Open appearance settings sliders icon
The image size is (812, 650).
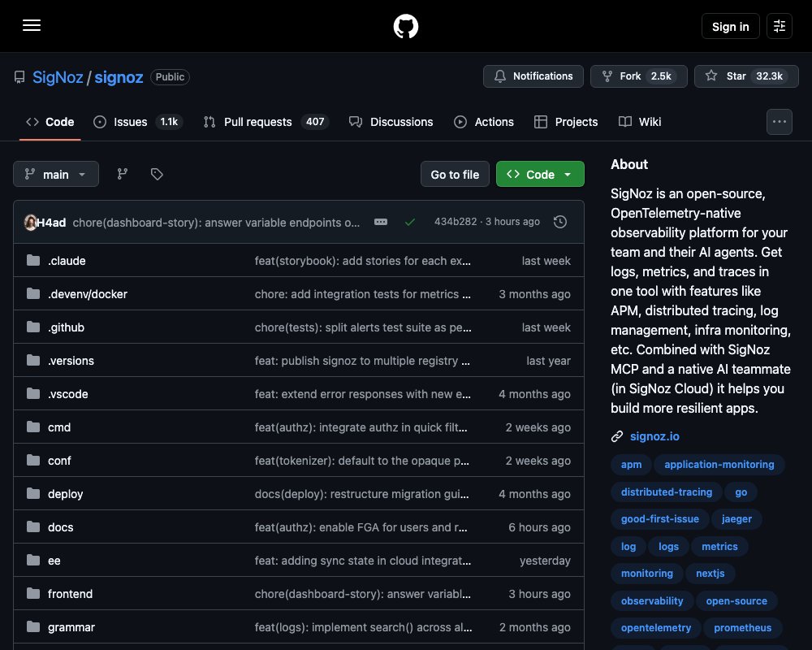click(779, 26)
